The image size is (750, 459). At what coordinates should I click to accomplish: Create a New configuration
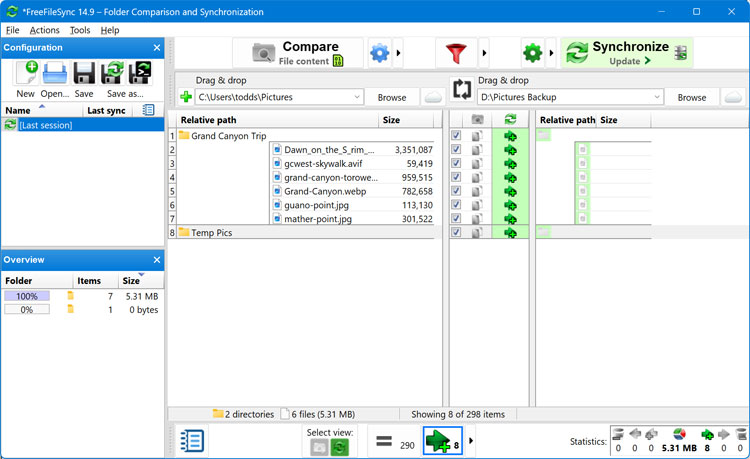pos(25,79)
